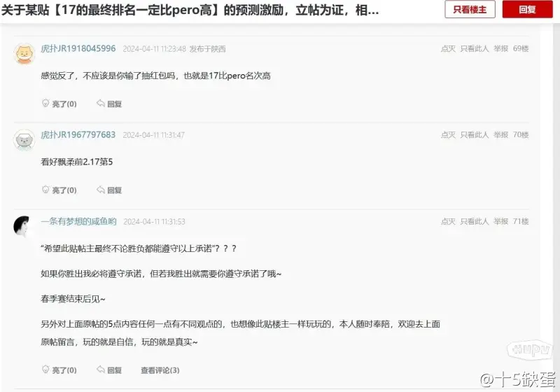
Task: Open avatar of 一条有梦想的咸鱼哟
Action: click(x=22, y=226)
